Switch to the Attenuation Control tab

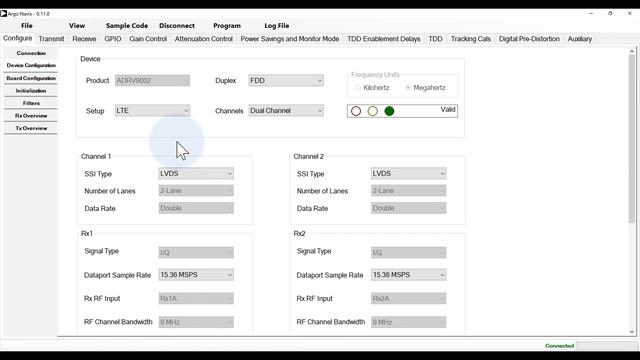pos(204,39)
